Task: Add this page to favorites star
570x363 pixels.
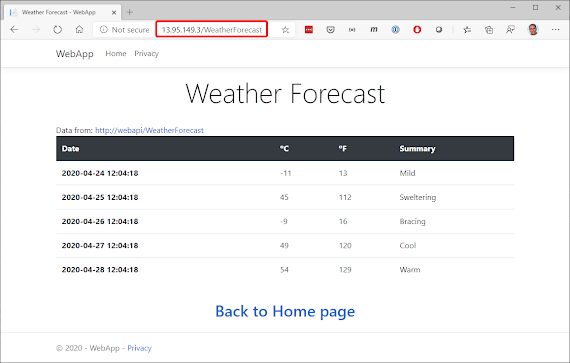Action: coord(285,30)
